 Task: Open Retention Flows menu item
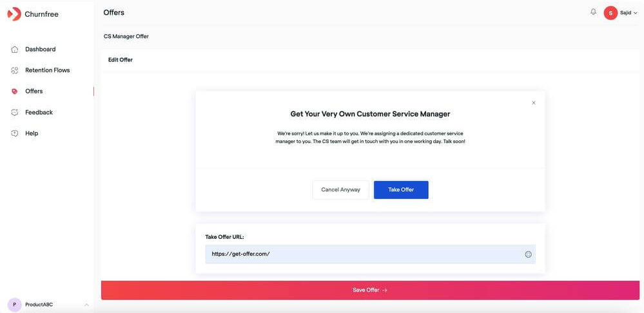[47, 70]
